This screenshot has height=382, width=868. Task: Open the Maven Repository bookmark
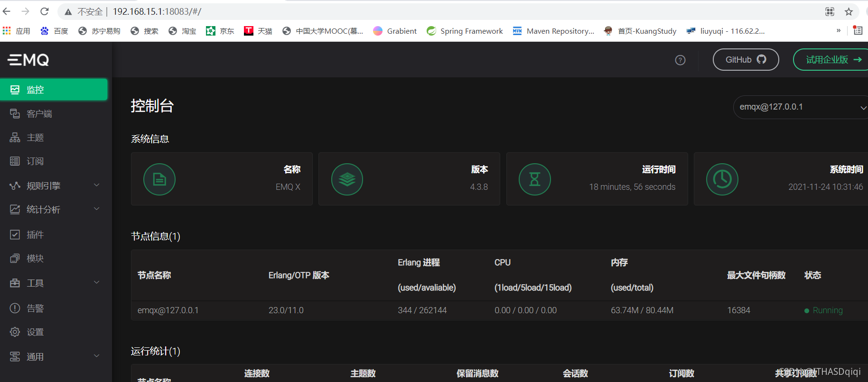pyautogui.click(x=553, y=31)
